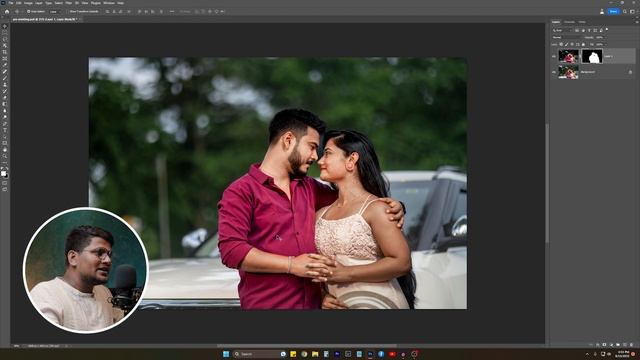Filter layers by type layers icon

[x=589, y=30]
